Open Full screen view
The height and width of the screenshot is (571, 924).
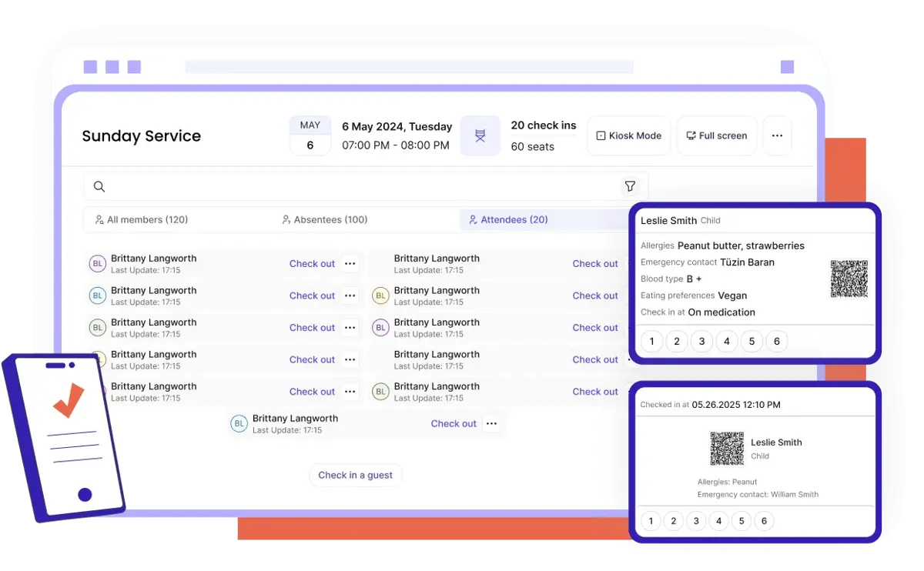click(x=716, y=135)
